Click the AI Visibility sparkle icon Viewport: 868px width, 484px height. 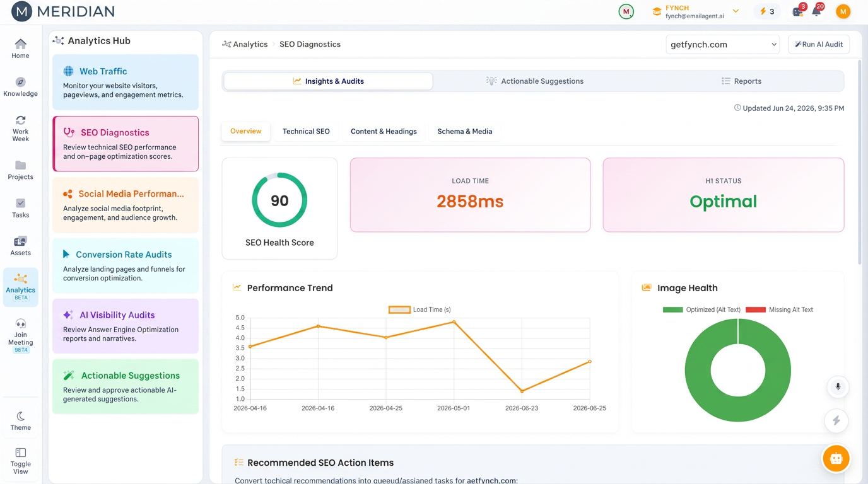pyautogui.click(x=68, y=314)
